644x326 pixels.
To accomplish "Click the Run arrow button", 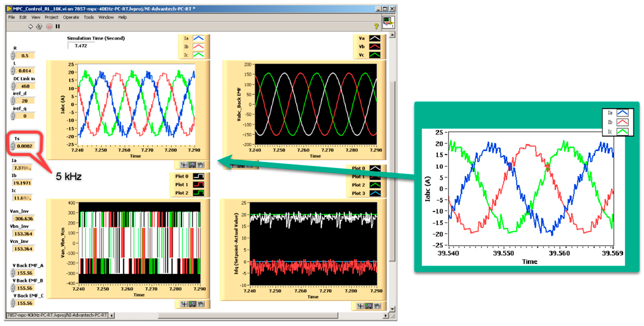I will tap(30, 27).
